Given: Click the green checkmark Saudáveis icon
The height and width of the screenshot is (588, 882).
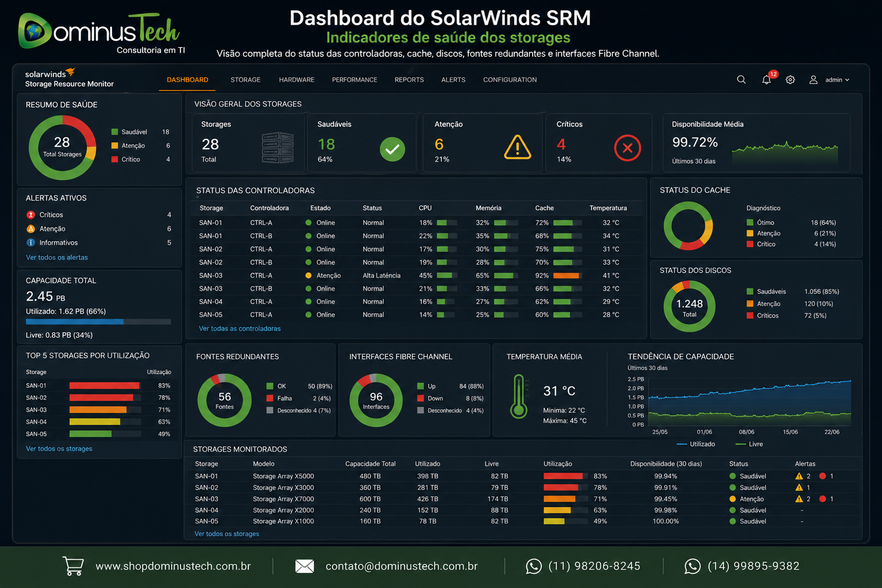Looking at the screenshot, I should click(392, 149).
